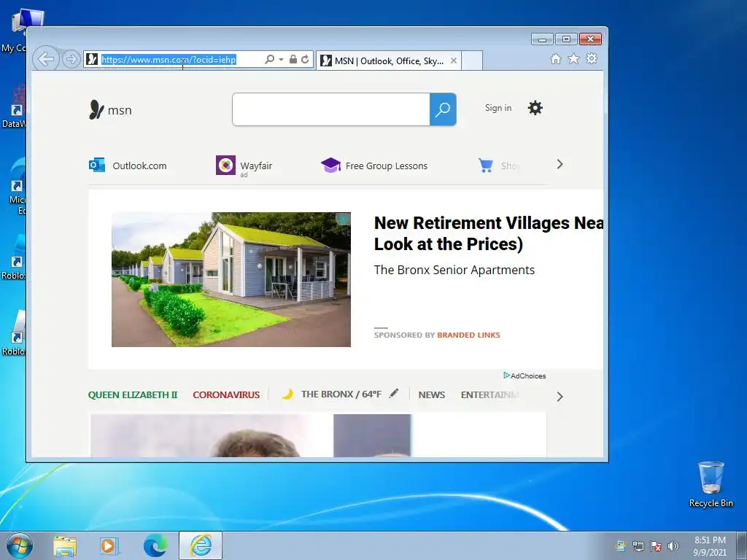
Task: Open the Action Center flag icon
Action: tap(656, 546)
